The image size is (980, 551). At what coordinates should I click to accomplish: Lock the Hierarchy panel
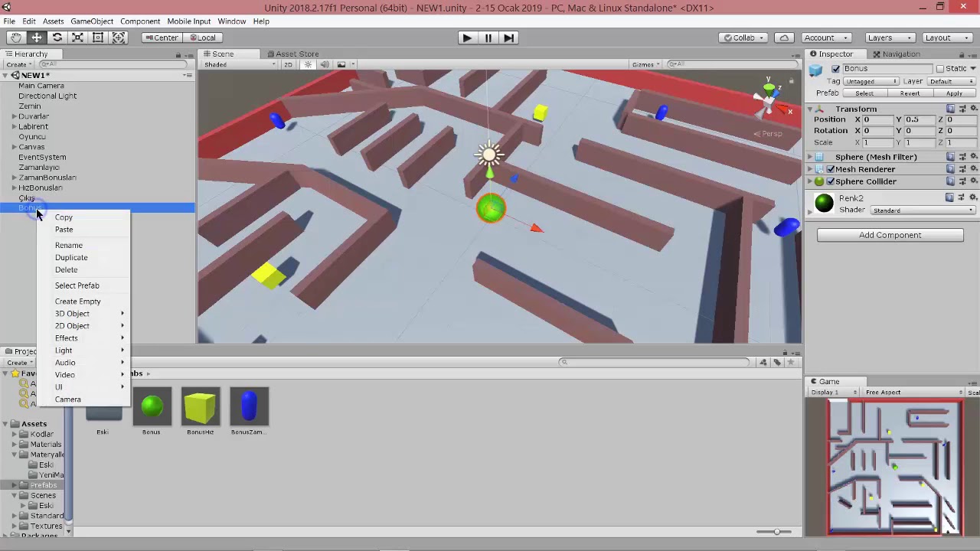pyautogui.click(x=178, y=54)
